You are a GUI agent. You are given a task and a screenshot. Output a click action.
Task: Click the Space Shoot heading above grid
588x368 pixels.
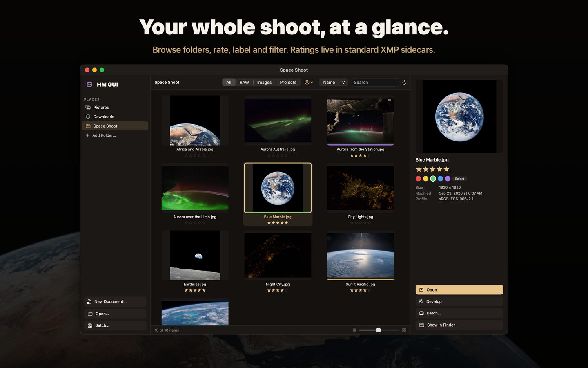pyautogui.click(x=167, y=82)
